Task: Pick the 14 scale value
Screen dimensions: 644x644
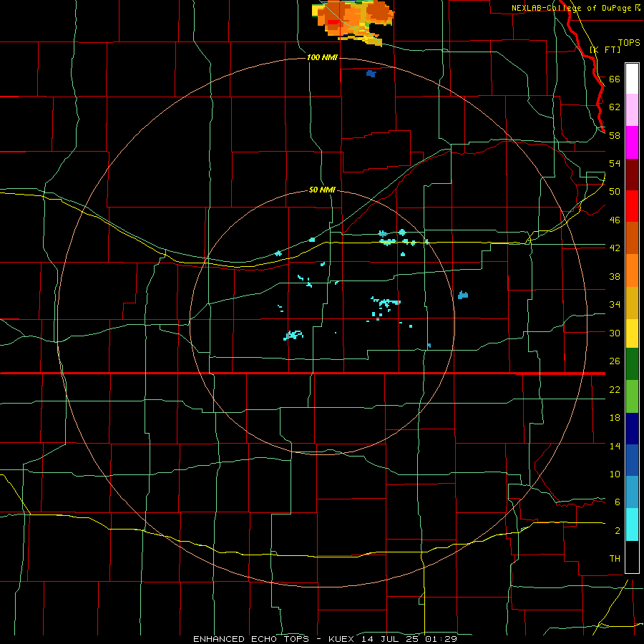Action: [x=615, y=446]
